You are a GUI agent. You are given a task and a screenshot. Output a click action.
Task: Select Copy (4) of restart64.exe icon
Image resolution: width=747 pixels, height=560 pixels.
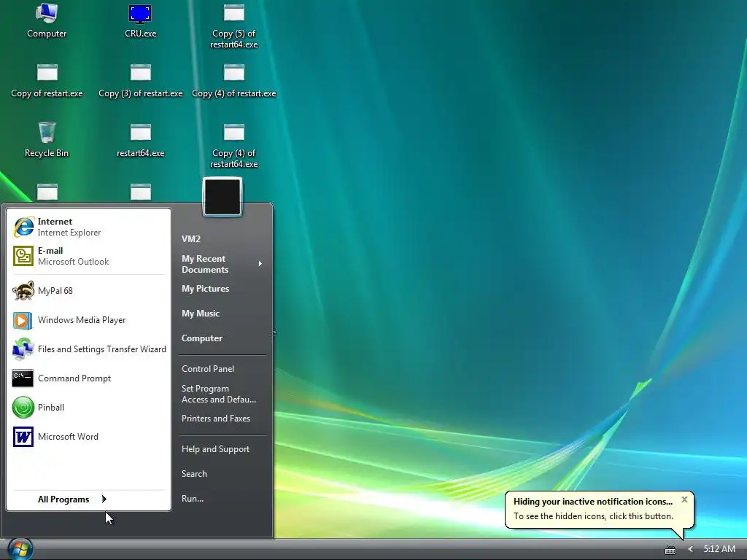click(234, 146)
